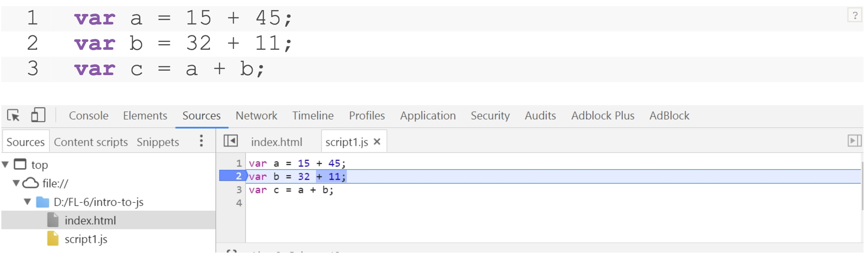Open the Timeline panel
Viewport: 868px width, 255px height.
pyautogui.click(x=313, y=116)
